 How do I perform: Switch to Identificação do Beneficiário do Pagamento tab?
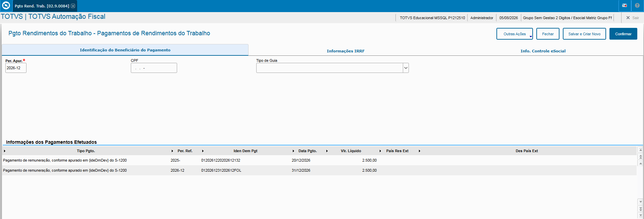pos(125,50)
